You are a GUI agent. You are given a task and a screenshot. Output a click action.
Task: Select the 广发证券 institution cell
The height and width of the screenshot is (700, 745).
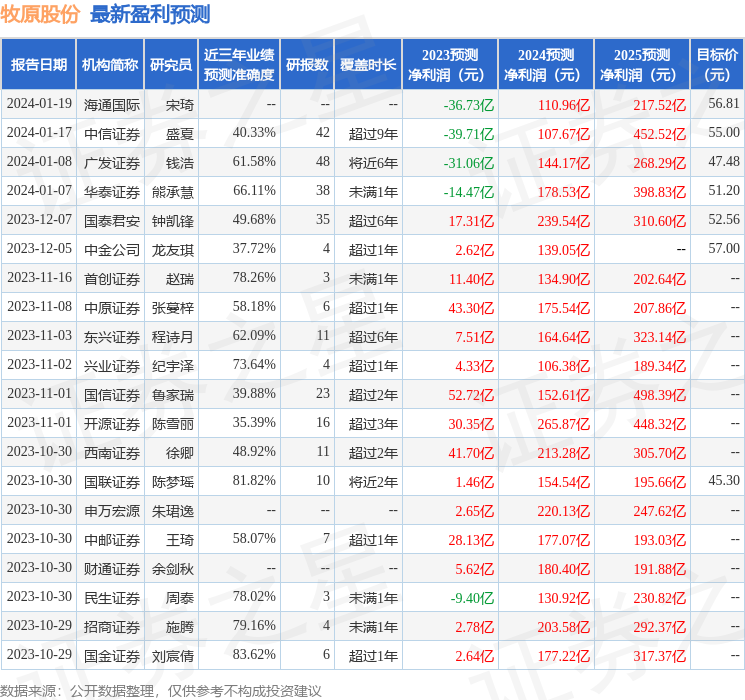click(x=112, y=163)
